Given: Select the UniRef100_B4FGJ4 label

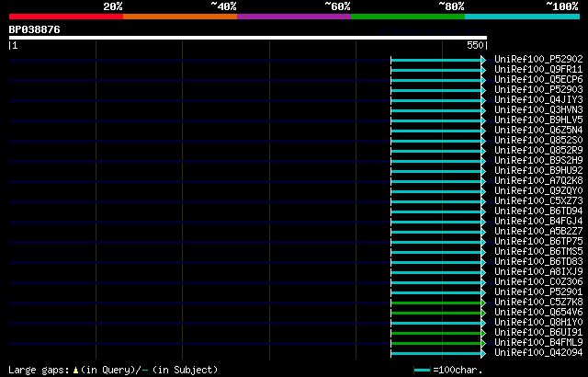Looking at the screenshot, I should click(538, 221).
